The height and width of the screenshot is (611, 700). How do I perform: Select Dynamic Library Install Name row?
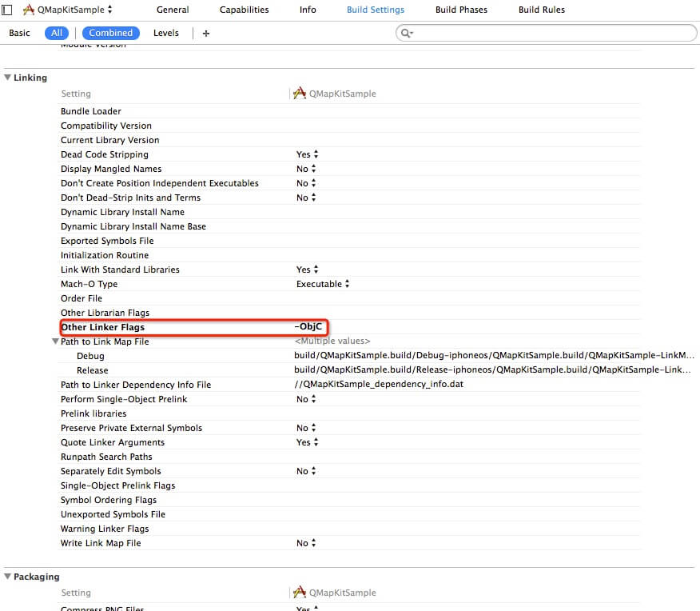click(122, 212)
